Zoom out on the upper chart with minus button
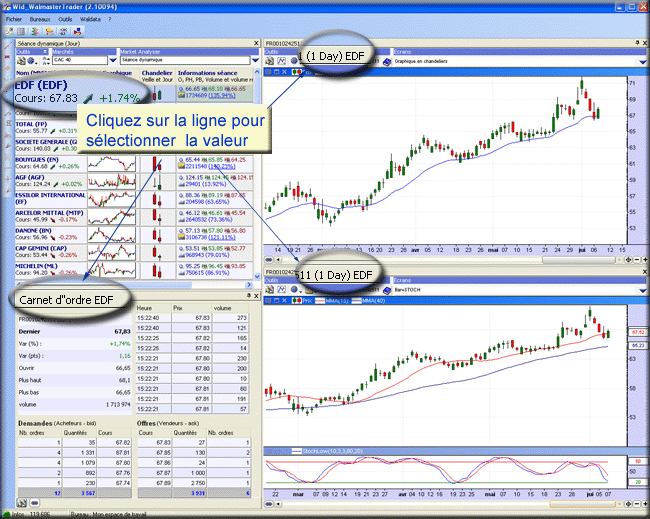 tap(637, 260)
